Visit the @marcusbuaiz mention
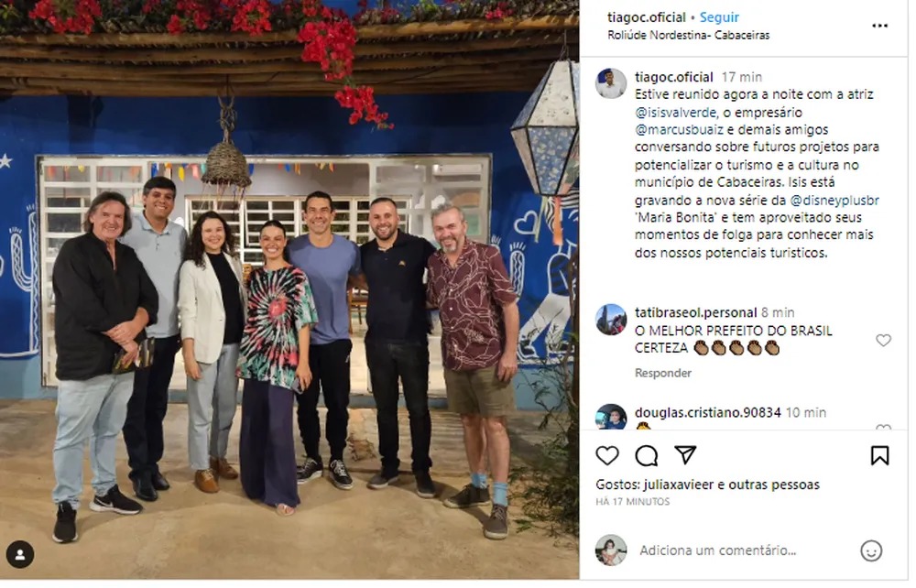Screen dimensions: 916x588 pyautogui.click(x=679, y=130)
